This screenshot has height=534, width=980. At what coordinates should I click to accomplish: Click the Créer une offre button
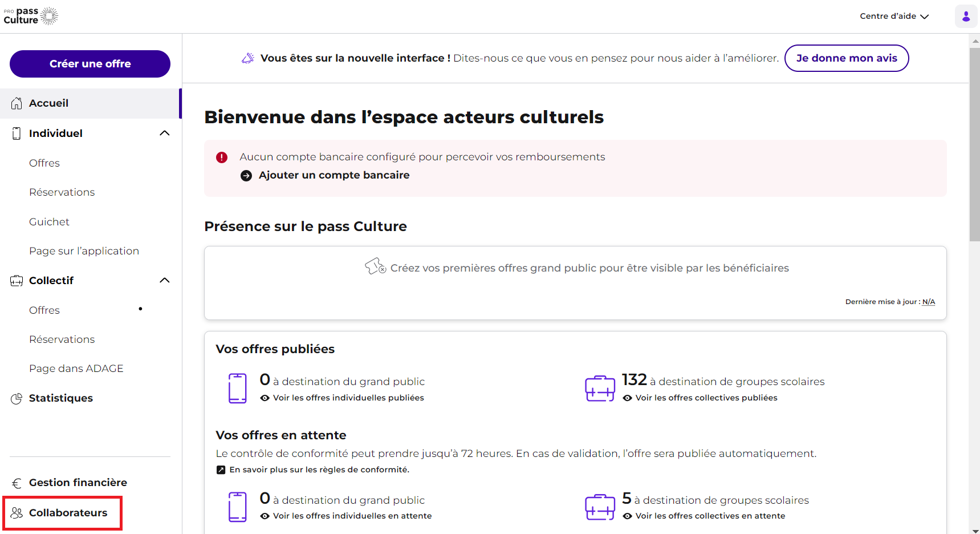pos(90,64)
